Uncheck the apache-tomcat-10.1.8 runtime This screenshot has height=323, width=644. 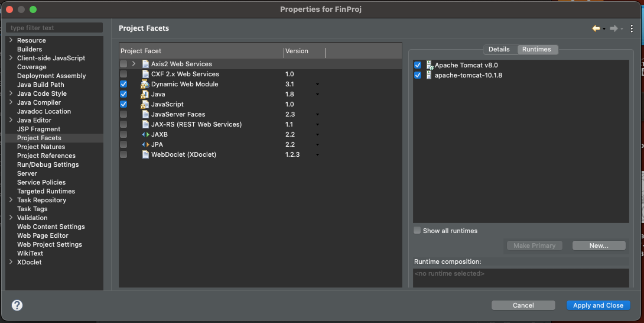click(418, 75)
